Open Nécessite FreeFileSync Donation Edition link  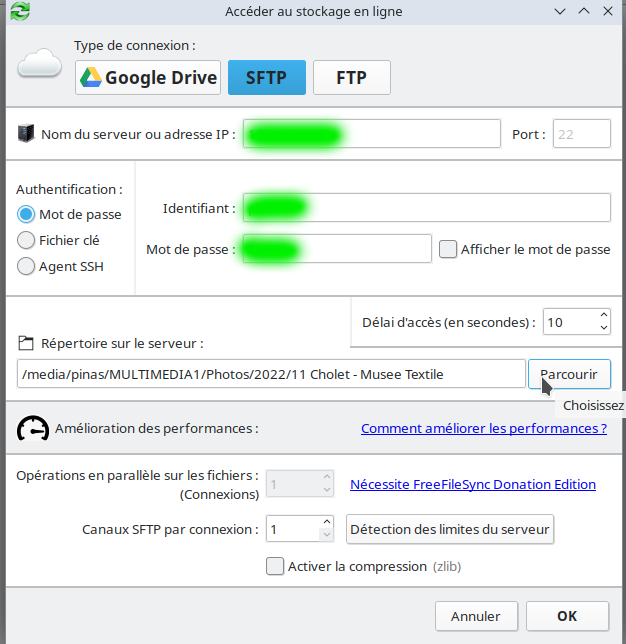click(472, 484)
